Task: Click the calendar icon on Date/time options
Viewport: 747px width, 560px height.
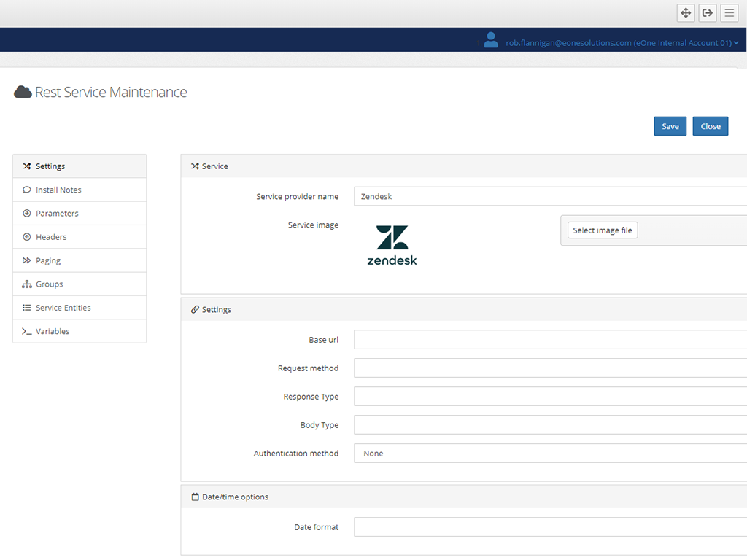Action: (x=194, y=497)
